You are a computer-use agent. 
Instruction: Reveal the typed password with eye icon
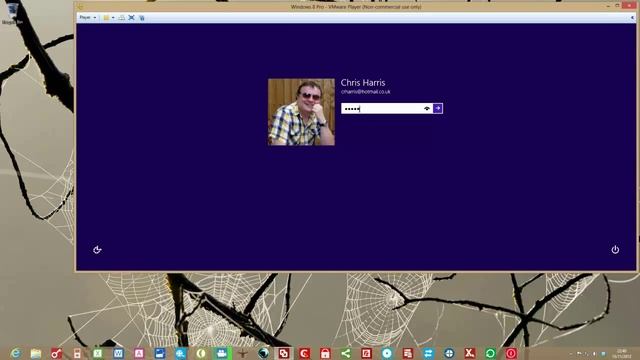tap(427, 108)
